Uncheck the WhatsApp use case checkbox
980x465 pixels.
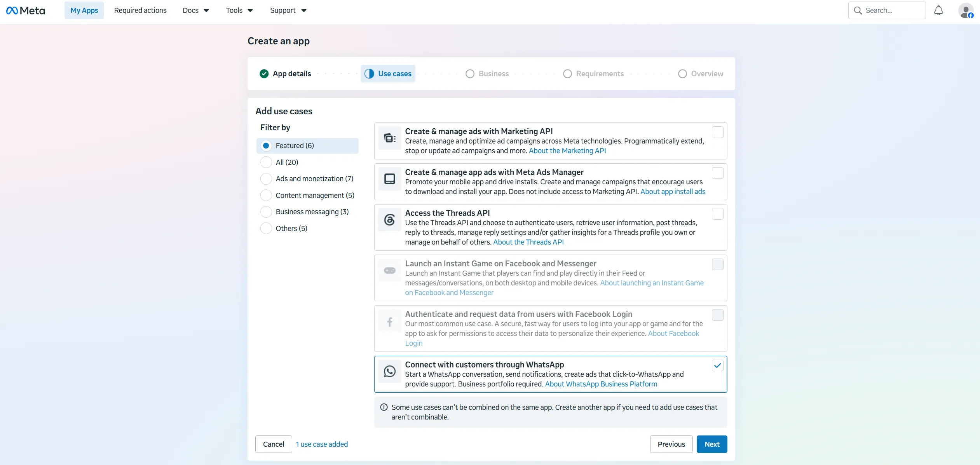[x=717, y=365]
